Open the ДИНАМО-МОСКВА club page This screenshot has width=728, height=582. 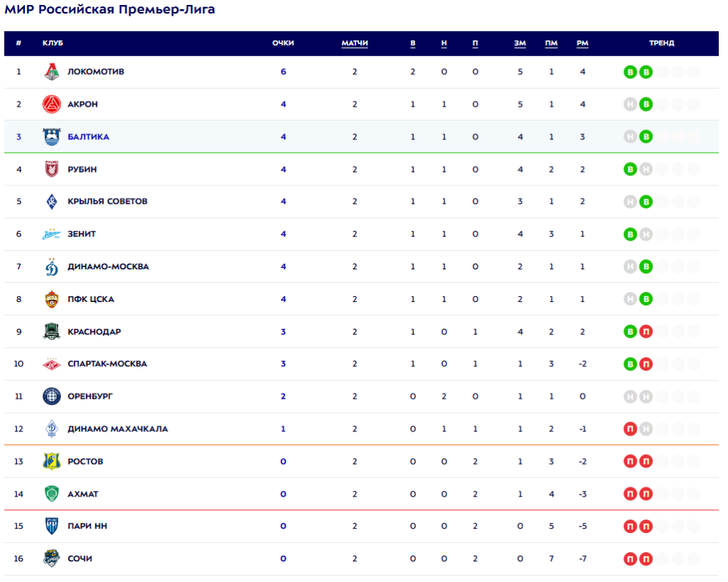108,266
